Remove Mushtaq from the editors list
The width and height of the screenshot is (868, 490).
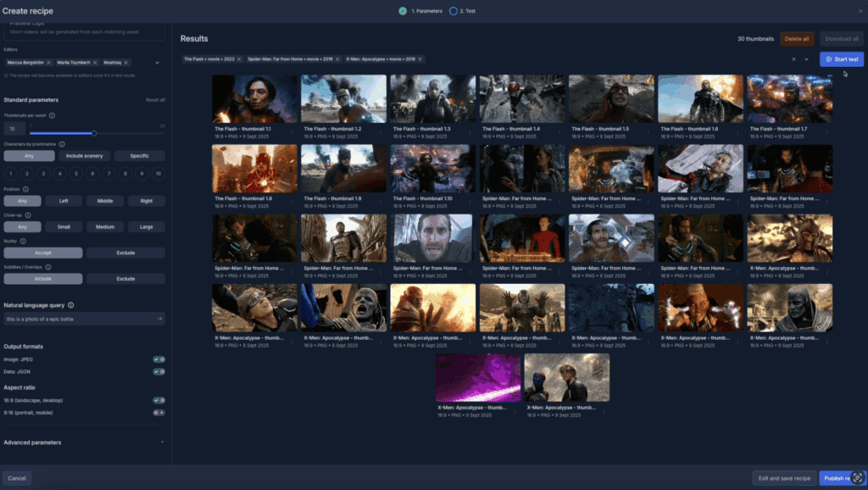click(x=126, y=63)
